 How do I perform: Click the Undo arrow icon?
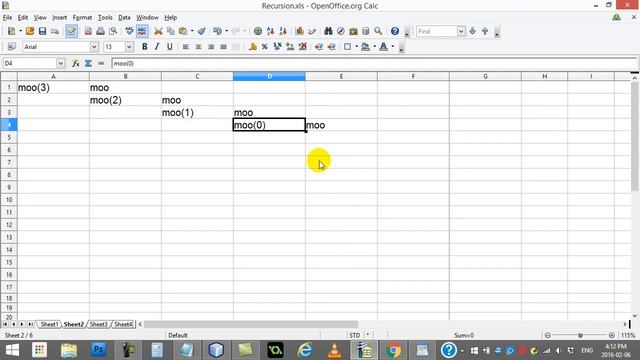pyautogui.click(x=217, y=31)
